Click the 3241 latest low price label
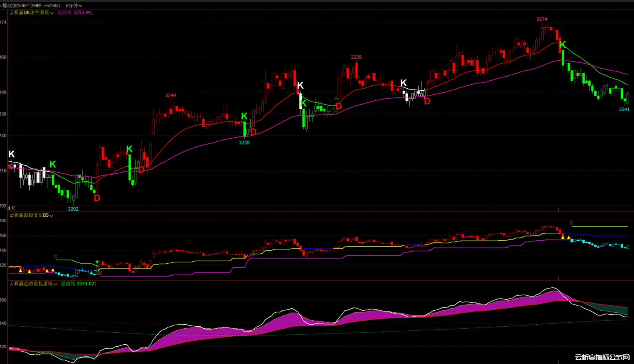Screen dimensions: 634x364 (x=624, y=110)
